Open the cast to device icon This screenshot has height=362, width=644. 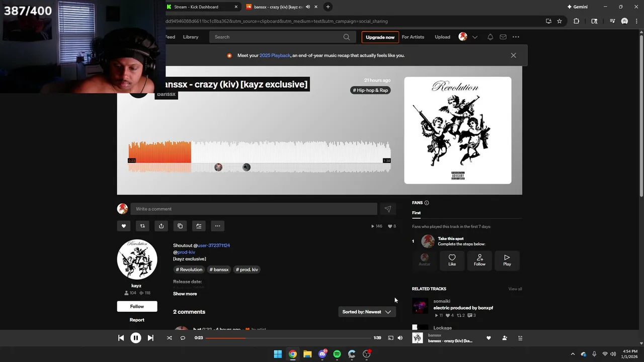pyautogui.click(x=390, y=338)
